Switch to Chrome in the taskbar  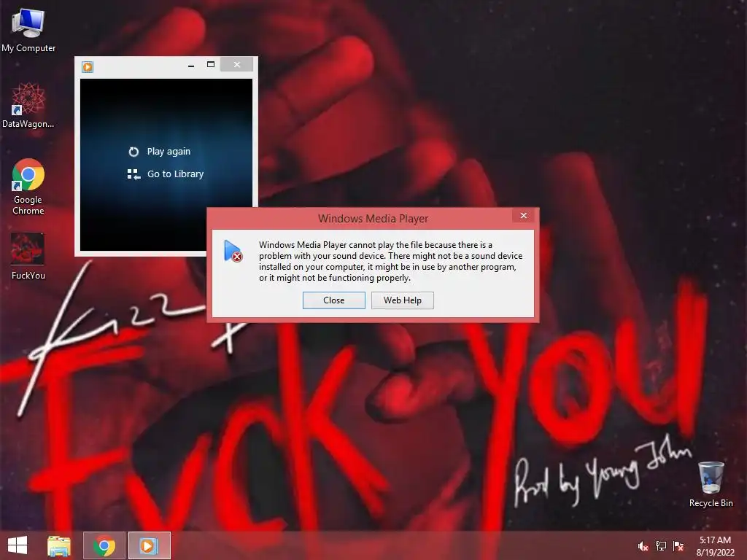(x=104, y=545)
